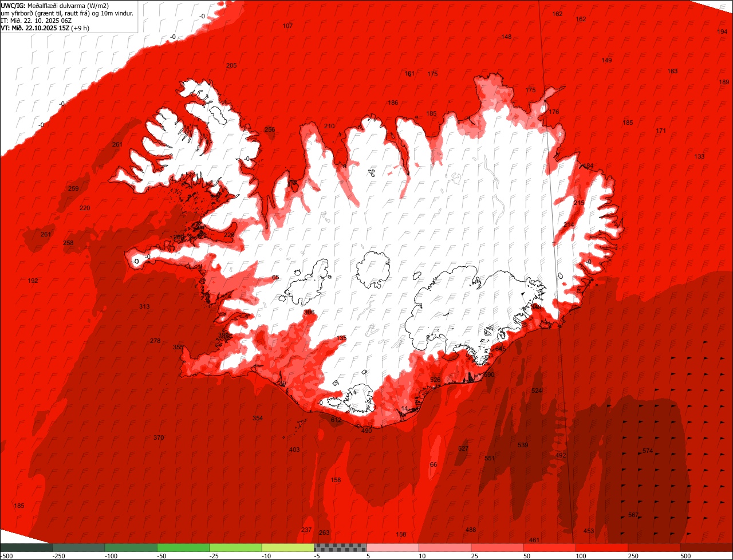The image size is (733, 560).
Task: Click the map value 237
Action: [306, 530]
